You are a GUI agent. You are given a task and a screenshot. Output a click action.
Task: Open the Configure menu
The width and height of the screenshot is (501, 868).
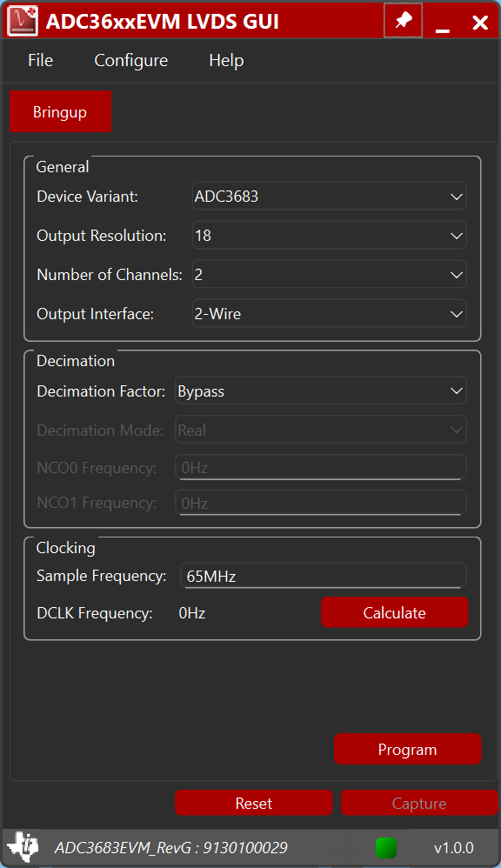[130, 60]
